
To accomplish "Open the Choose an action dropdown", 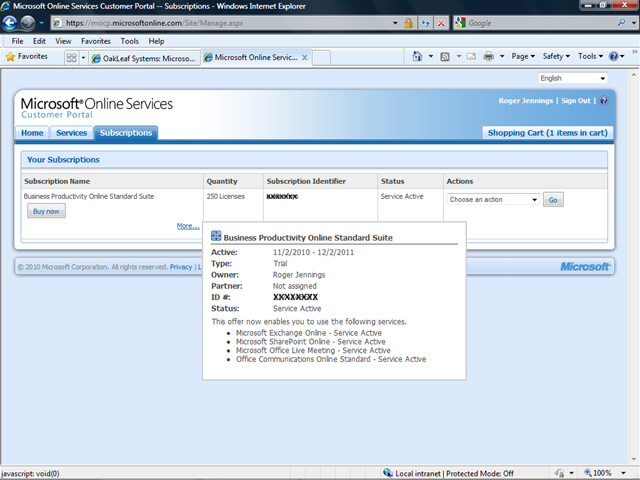I will [493, 200].
